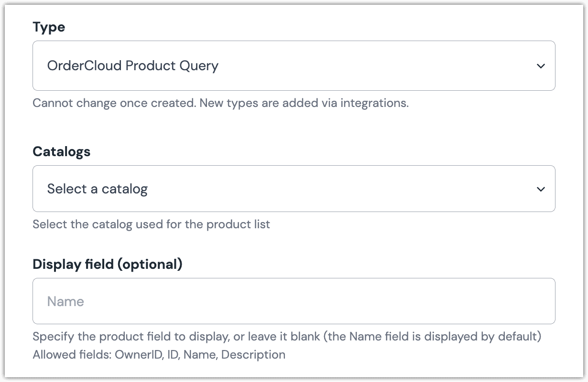Screen dimensions: 588x382
Task: Click the Type field label
Action: click(x=49, y=27)
